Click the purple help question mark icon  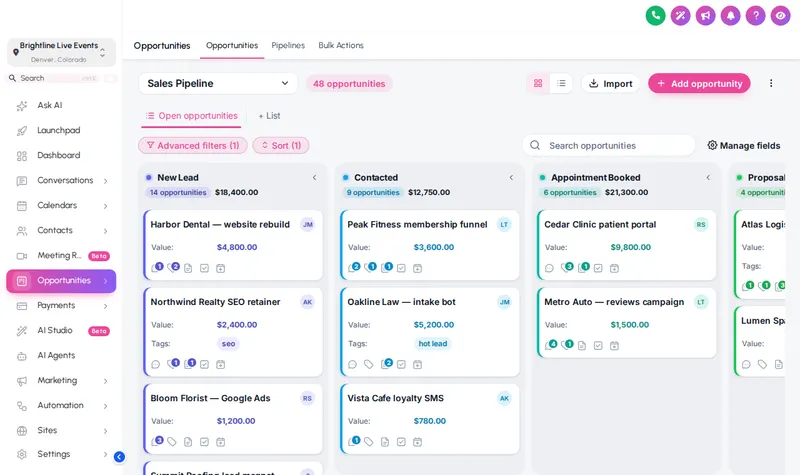pos(755,16)
